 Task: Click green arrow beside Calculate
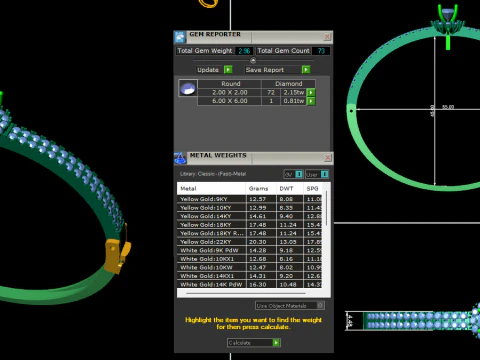point(276,343)
